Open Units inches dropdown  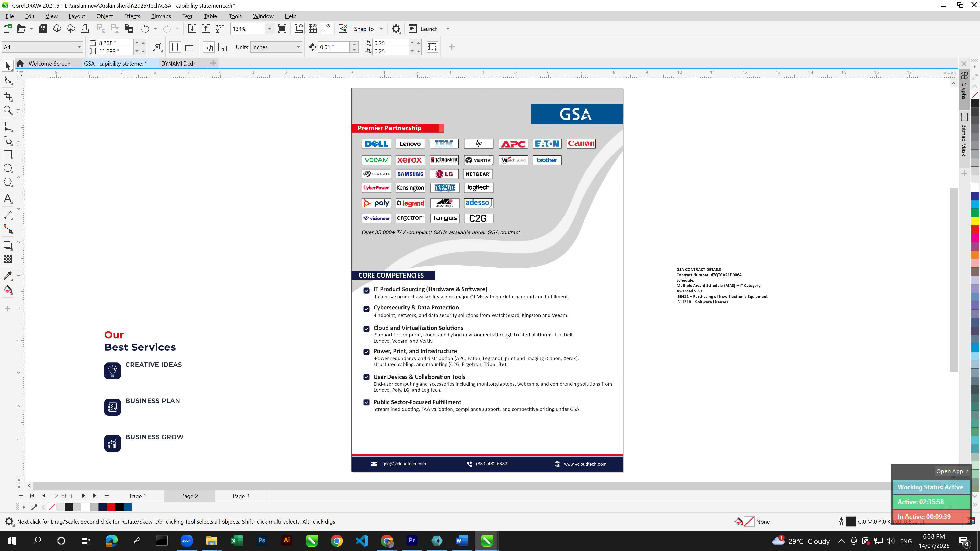pos(298,47)
